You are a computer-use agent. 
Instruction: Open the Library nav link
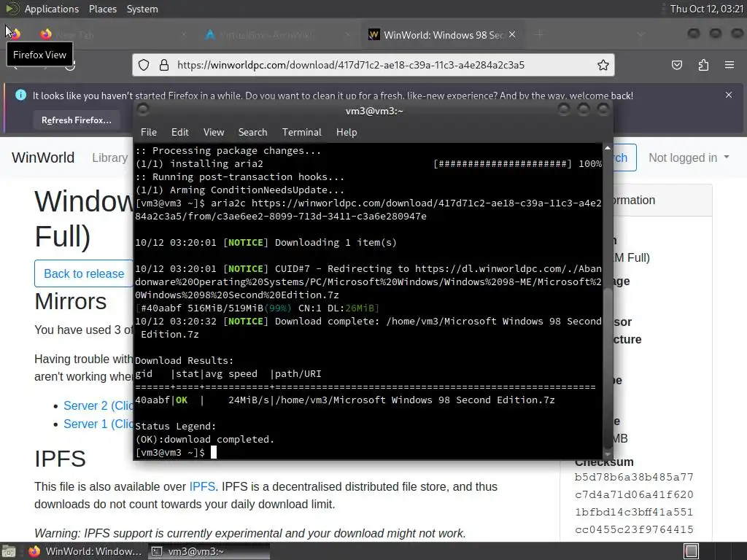point(109,157)
